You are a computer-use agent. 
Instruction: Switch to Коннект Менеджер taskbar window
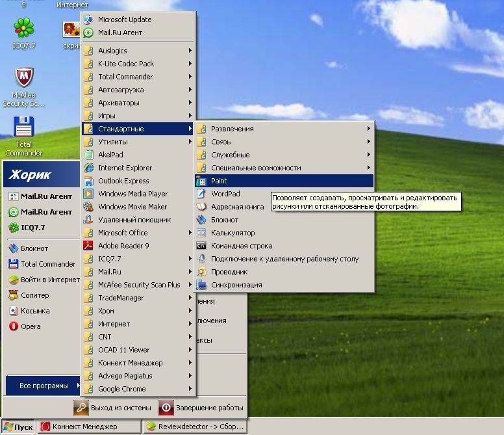coord(89,427)
